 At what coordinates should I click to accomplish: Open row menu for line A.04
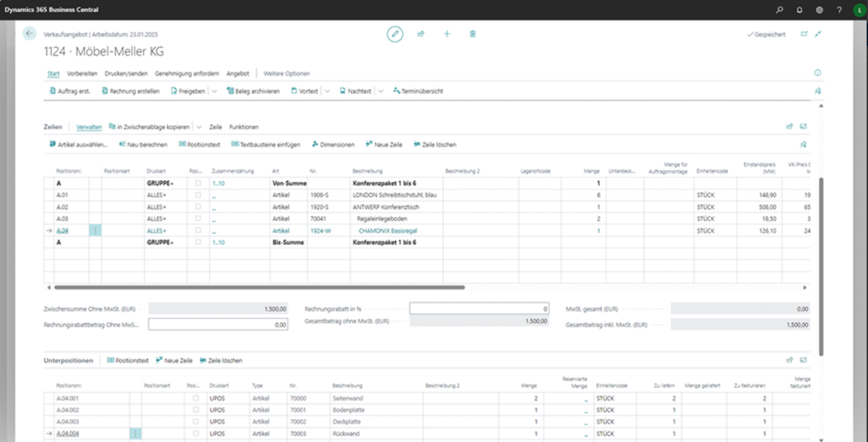point(95,230)
